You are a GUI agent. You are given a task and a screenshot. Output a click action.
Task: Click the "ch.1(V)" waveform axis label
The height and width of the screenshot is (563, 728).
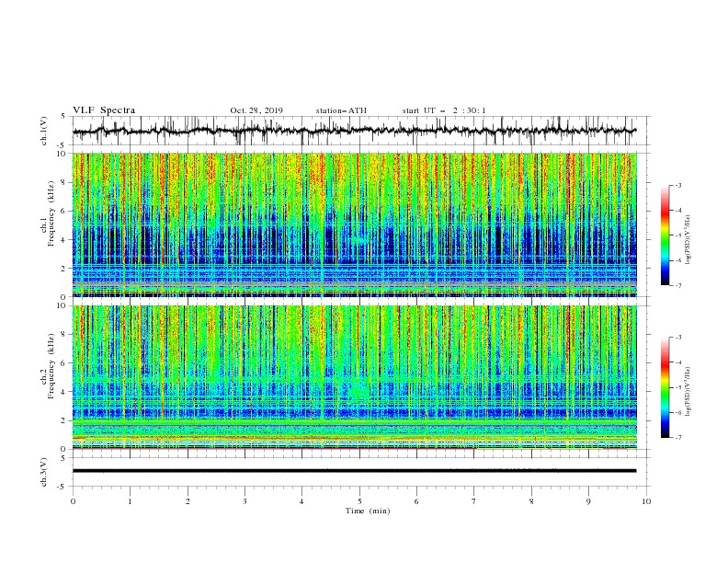(44, 131)
